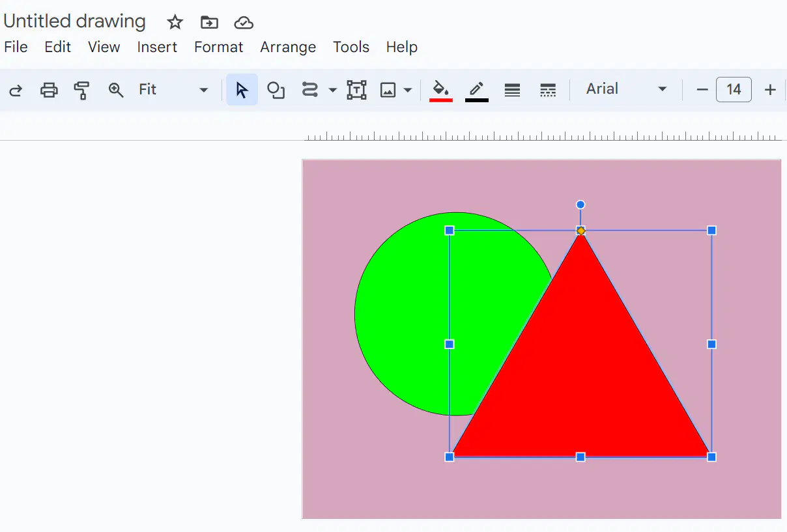
Task: Click the triangle's left-middle resize handle
Action: [x=450, y=344]
